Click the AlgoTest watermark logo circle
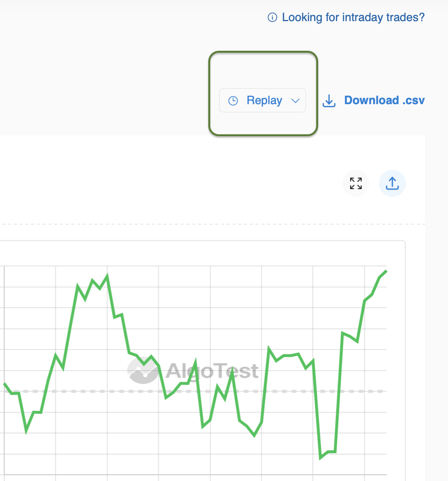This screenshot has width=448, height=481. 142,371
